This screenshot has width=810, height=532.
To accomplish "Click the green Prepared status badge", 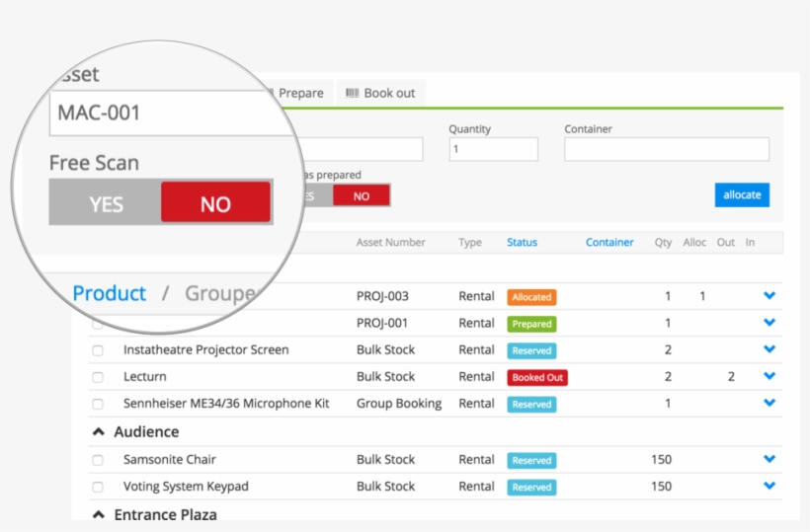I will pos(531,324).
